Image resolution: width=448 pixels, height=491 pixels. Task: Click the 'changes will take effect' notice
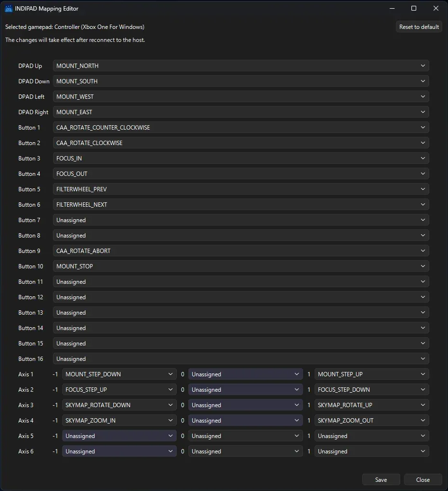75,40
